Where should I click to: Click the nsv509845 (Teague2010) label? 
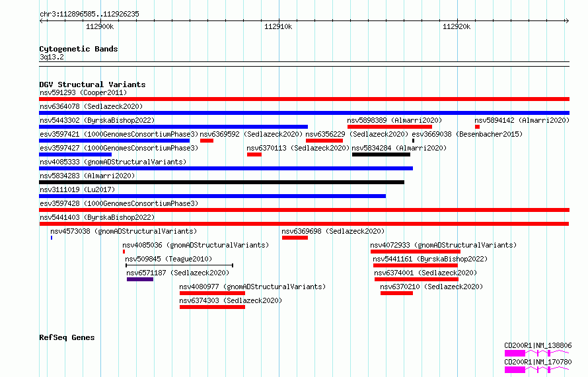click(x=168, y=259)
